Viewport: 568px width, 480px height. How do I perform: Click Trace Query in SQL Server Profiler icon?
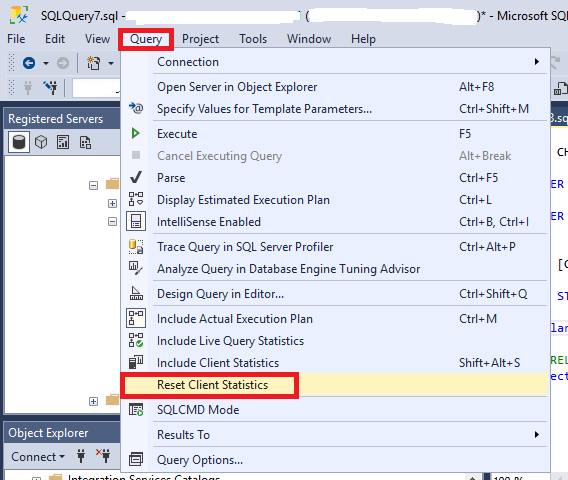point(136,247)
